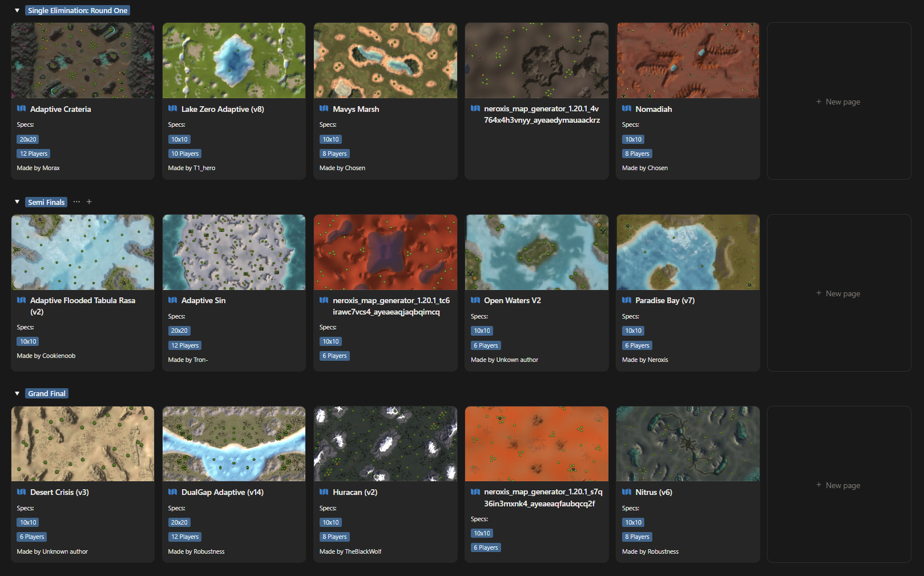Open the DualGap Adaptive map thumbnail
This screenshot has width=924, height=576.
234,444
